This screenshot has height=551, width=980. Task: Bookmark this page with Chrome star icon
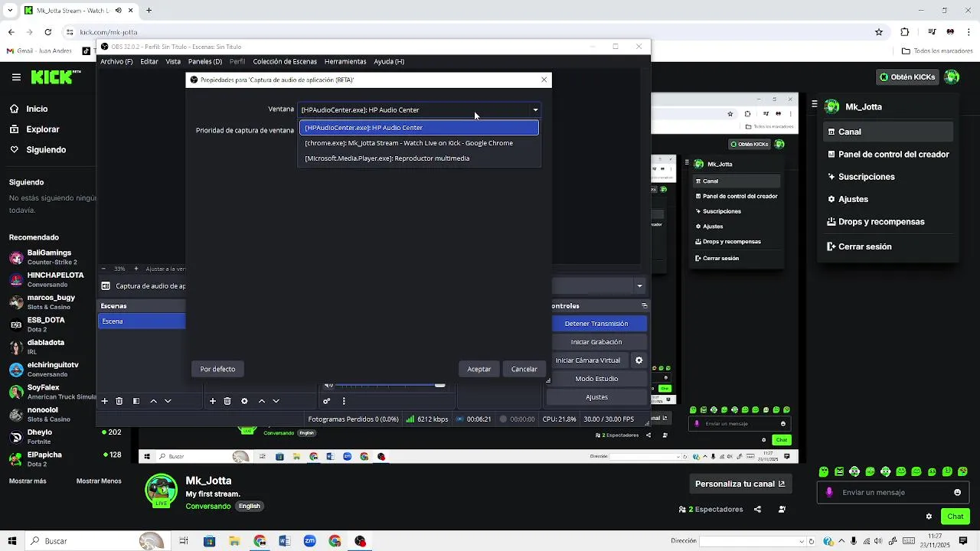(x=879, y=32)
